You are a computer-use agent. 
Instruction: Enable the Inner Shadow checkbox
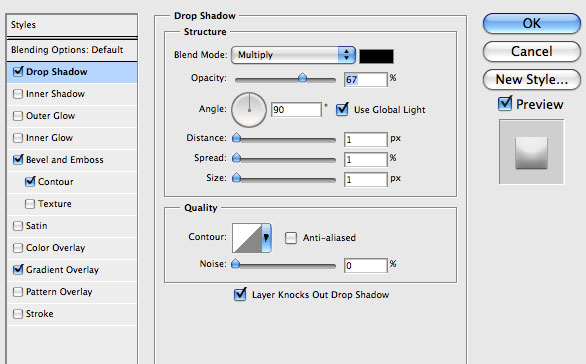[x=18, y=93]
